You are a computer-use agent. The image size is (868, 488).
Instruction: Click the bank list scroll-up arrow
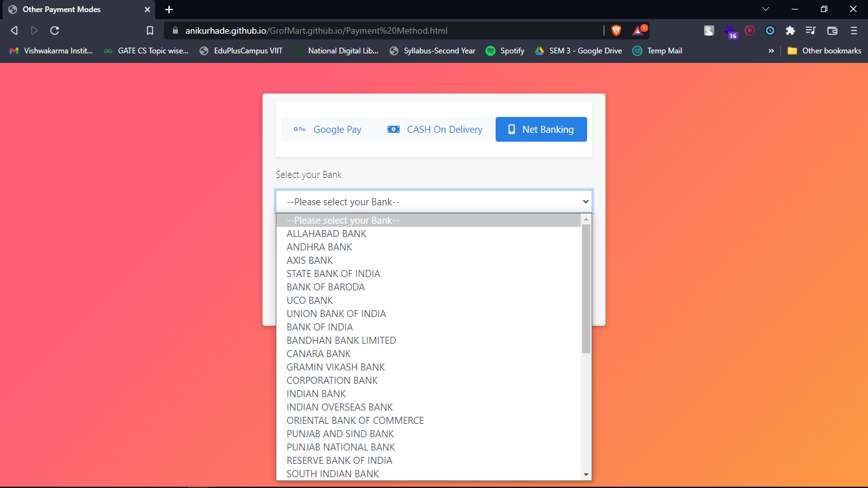[586, 219]
